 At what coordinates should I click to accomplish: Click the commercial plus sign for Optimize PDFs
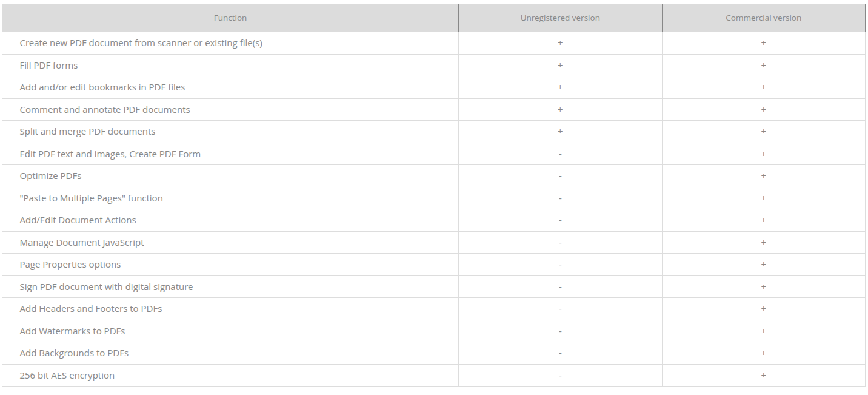pyautogui.click(x=763, y=176)
